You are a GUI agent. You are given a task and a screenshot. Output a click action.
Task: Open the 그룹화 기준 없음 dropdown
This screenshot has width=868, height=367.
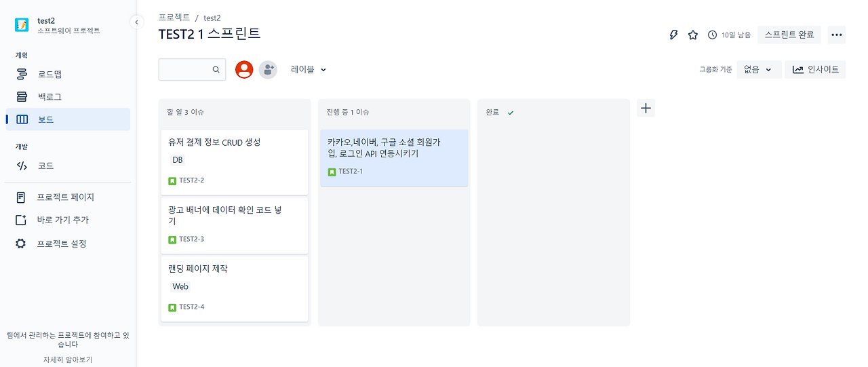(758, 69)
